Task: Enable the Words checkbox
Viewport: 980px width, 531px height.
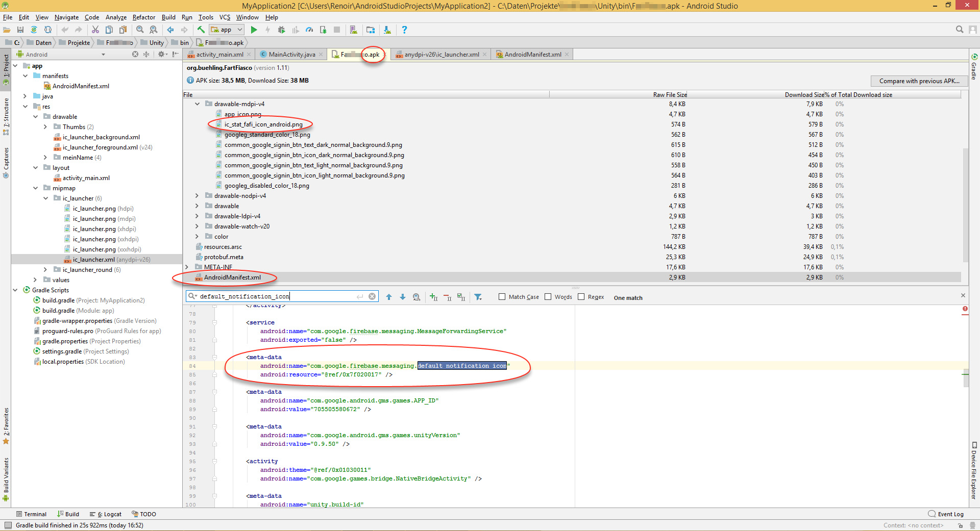Action: 548,297
